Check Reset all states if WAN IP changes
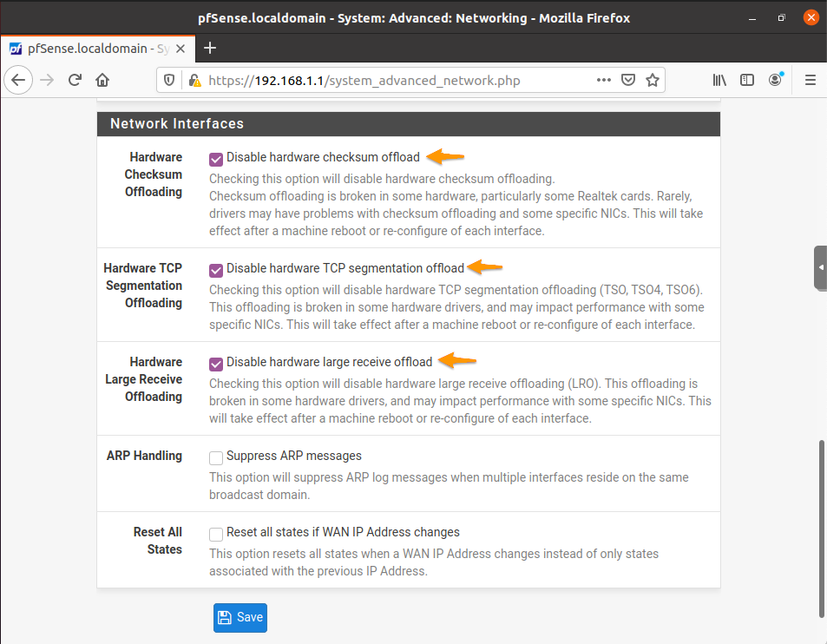The width and height of the screenshot is (827, 644). (215, 534)
